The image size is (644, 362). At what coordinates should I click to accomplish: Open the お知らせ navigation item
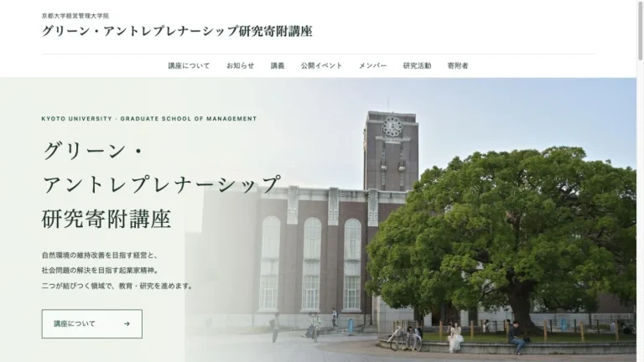(241, 65)
